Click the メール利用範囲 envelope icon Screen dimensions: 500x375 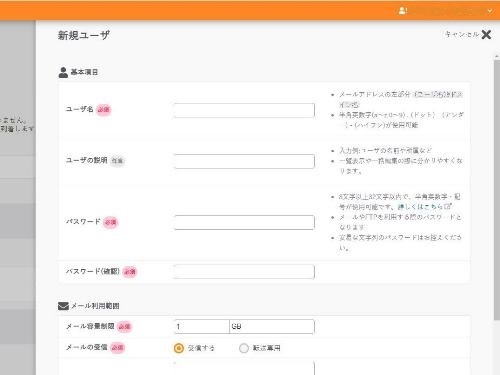coord(63,306)
